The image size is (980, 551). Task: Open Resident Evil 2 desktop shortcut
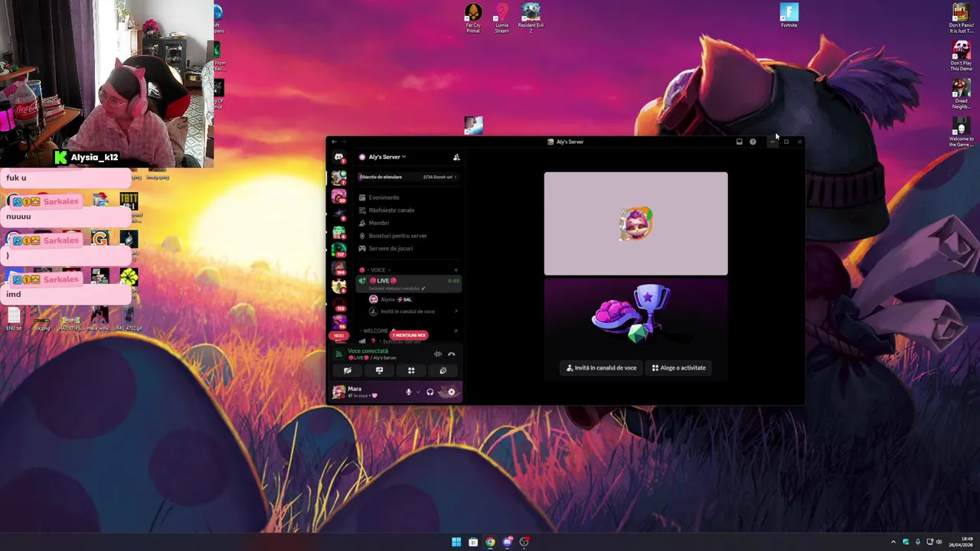tap(531, 18)
